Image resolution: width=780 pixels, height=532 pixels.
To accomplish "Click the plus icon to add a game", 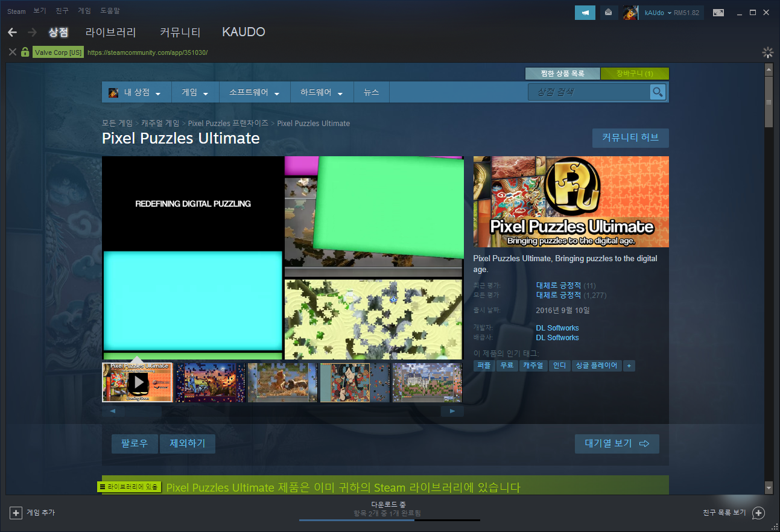I will [16, 513].
